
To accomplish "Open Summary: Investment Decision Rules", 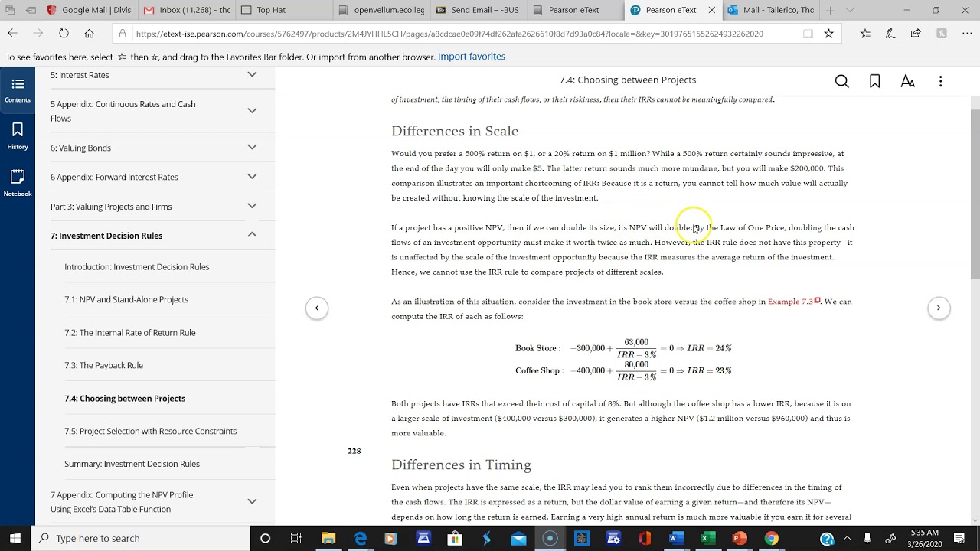I will coord(132,464).
